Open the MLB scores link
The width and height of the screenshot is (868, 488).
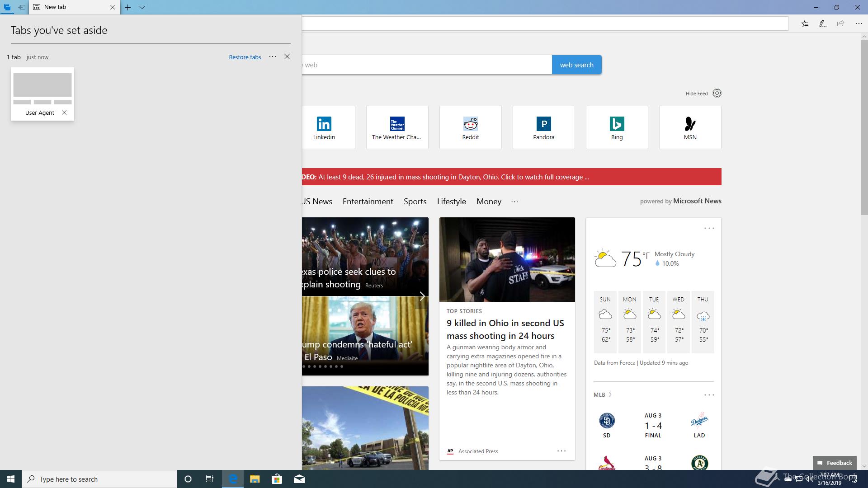[603, 394]
